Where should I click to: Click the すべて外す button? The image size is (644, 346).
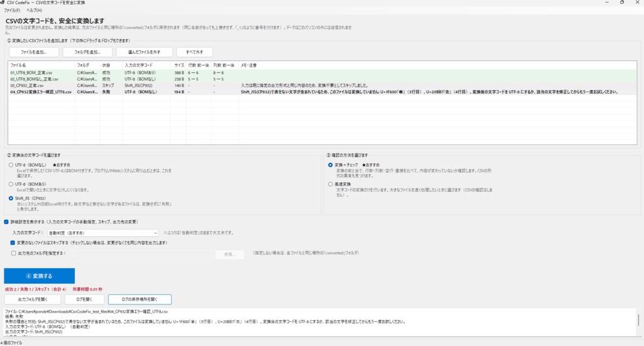pos(195,52)
